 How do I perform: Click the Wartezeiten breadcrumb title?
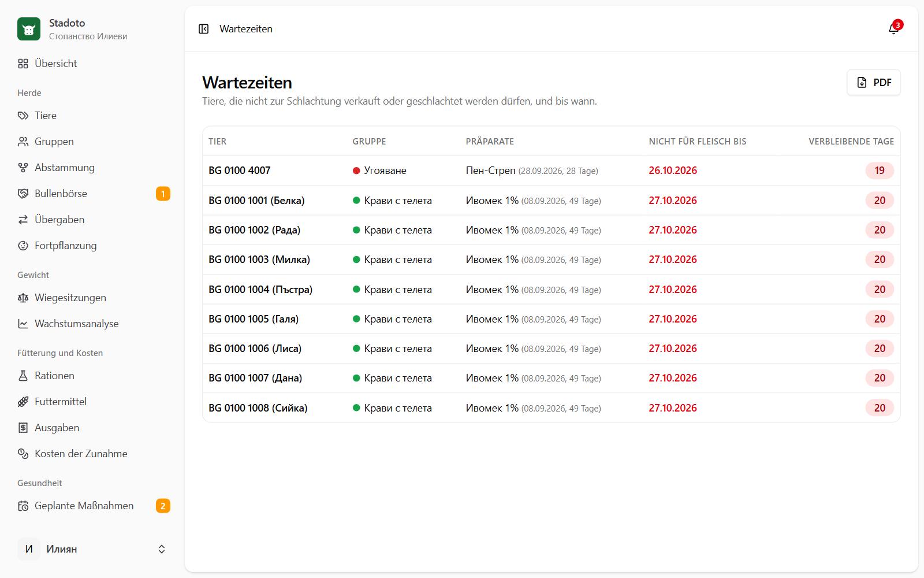[246, 29]
